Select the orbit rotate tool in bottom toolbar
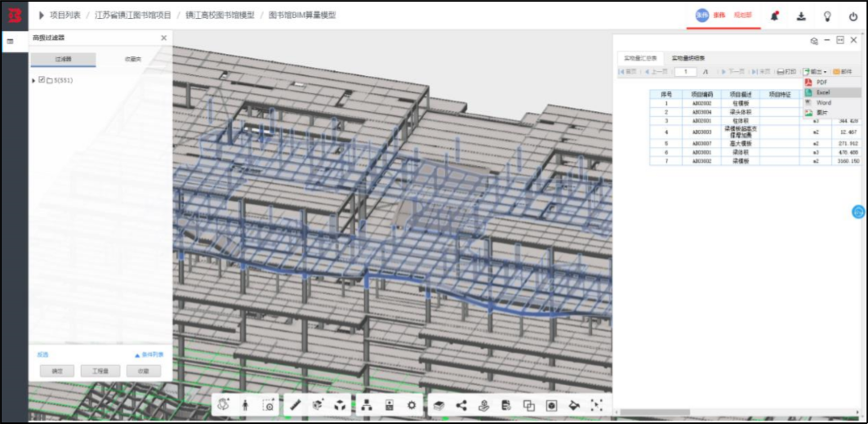868x424 pixels. pos(225,405)
